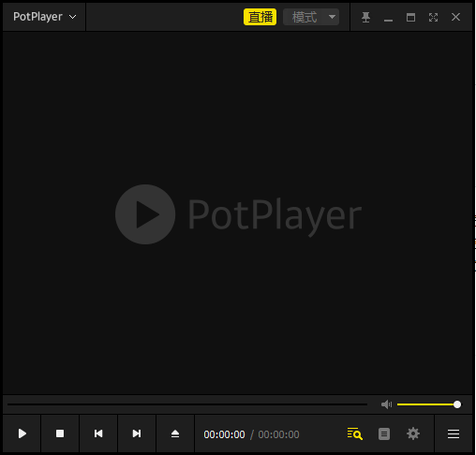
Task: Click the 模式 mode label
Action: [x=305, y=17]
